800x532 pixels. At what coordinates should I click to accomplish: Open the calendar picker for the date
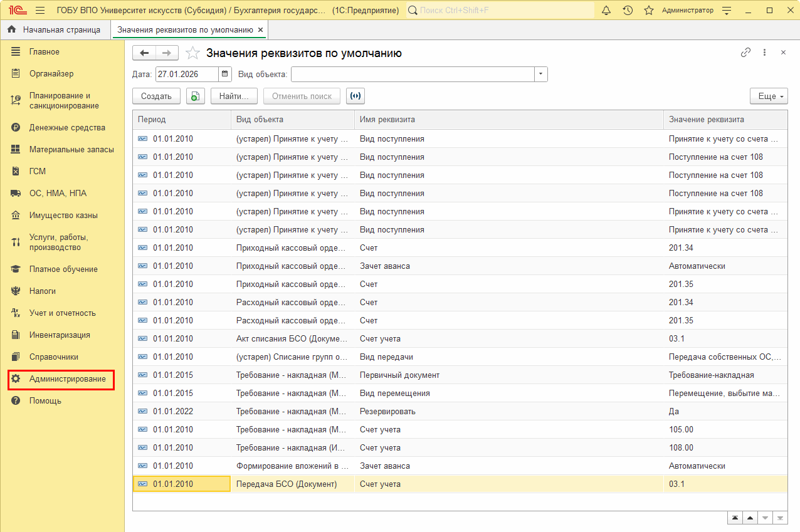pyautogui.click(x=225, y=74)
